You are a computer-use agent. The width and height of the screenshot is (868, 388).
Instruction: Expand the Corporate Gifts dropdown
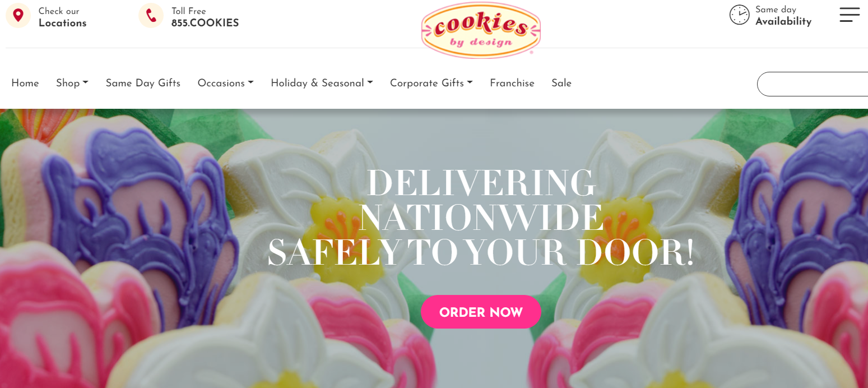pos(431,83)
